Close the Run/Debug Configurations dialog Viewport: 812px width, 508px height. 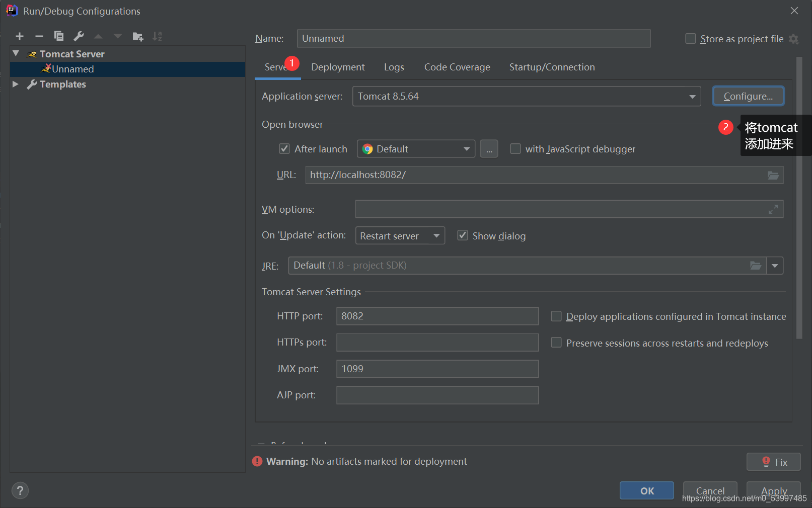pyautogui.click(x=794, y=11)
